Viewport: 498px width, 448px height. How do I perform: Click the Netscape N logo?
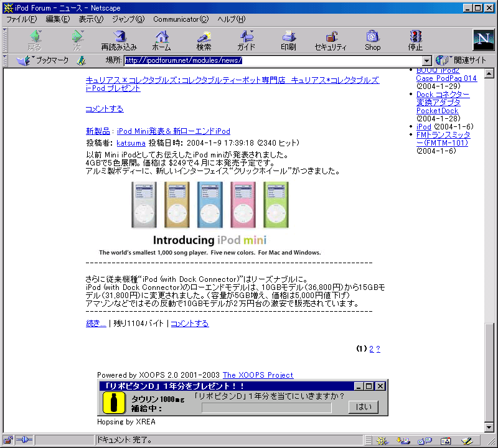click(x=484, y=40)
